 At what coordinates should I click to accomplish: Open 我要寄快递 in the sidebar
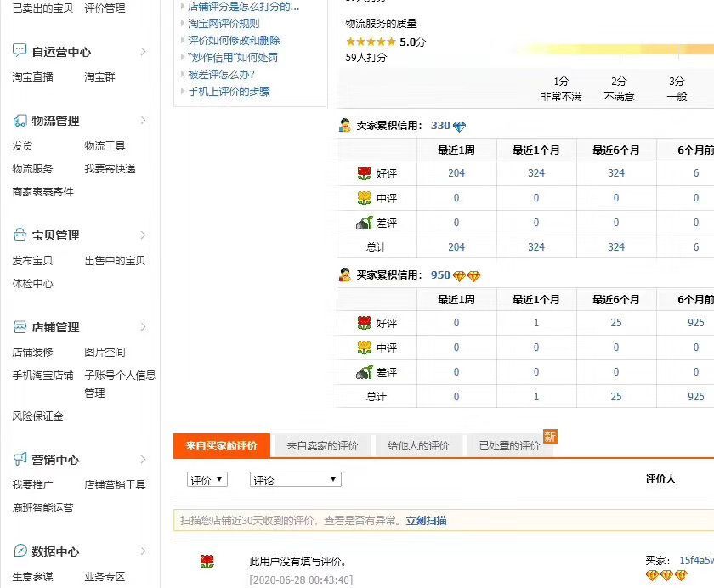pyautogui.click(x=110, y=169)
